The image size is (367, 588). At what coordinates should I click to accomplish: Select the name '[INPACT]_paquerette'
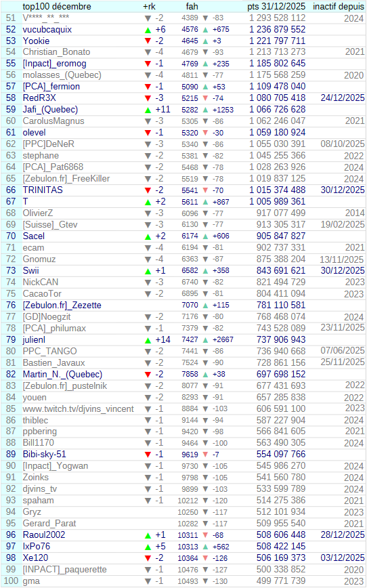(x=64, y=570)
